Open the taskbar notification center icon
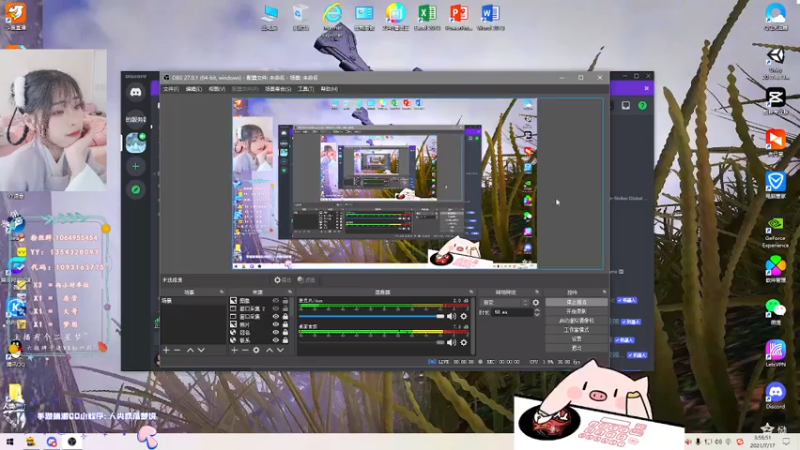 786,441
